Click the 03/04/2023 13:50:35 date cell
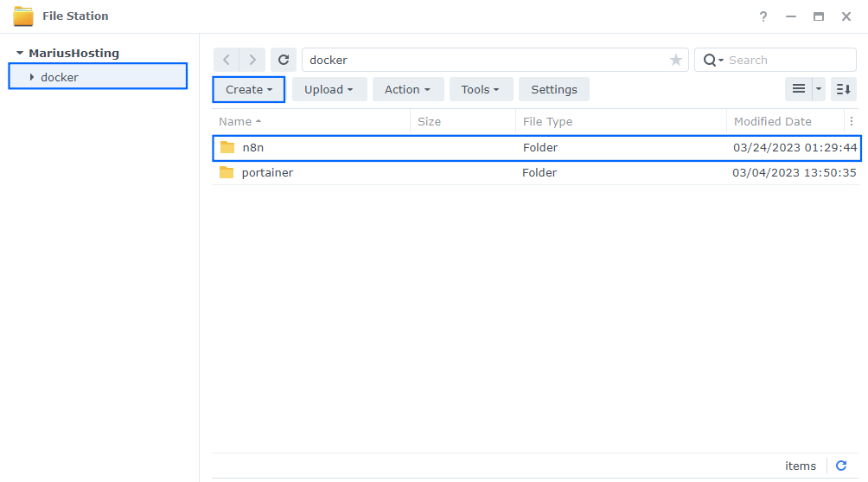The width and height of the screenshot is (868, 482). pyautogui.click(x=795, y=173)
